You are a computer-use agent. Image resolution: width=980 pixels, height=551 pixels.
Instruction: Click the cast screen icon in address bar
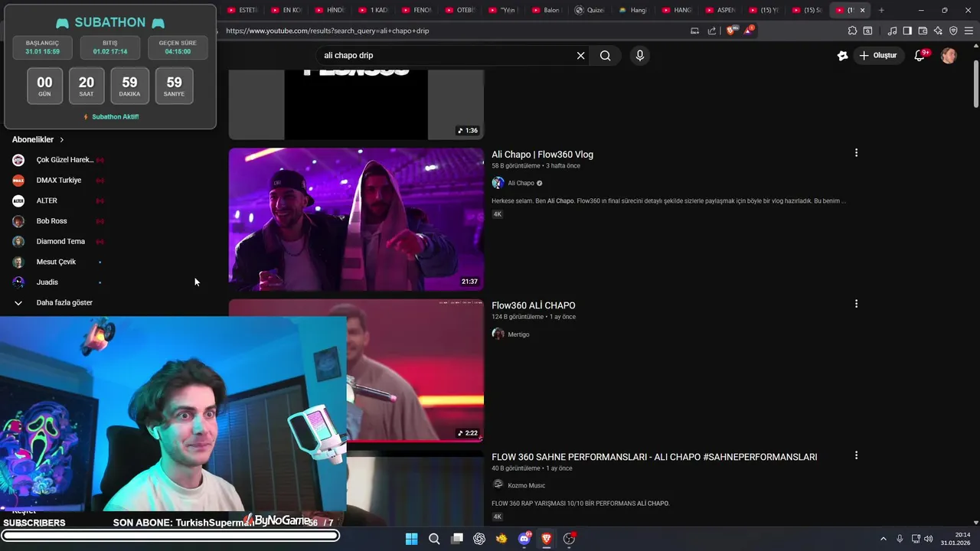coord(694,31)
